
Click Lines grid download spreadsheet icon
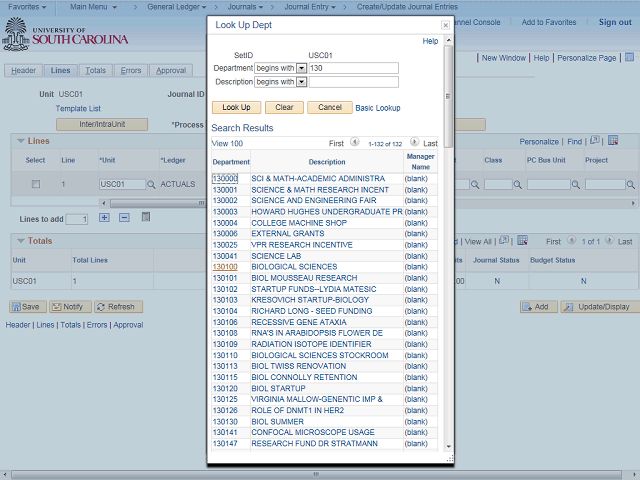tap(613, 141)
